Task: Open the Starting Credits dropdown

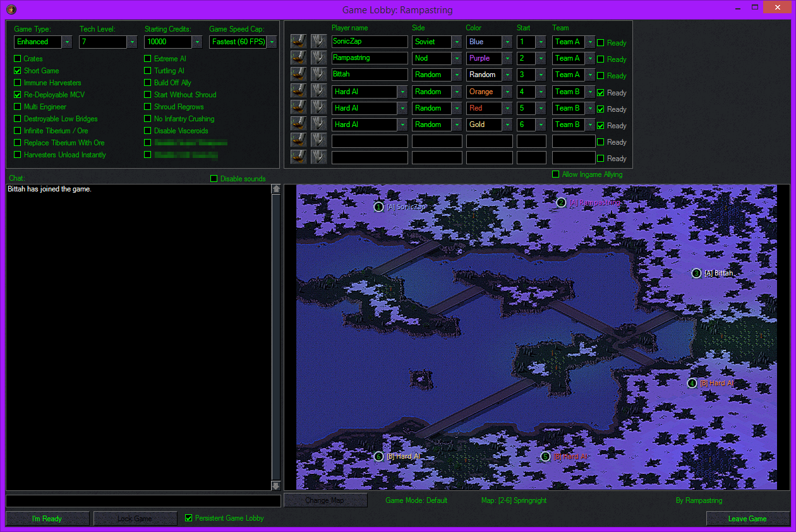Action: pos(173,42)
